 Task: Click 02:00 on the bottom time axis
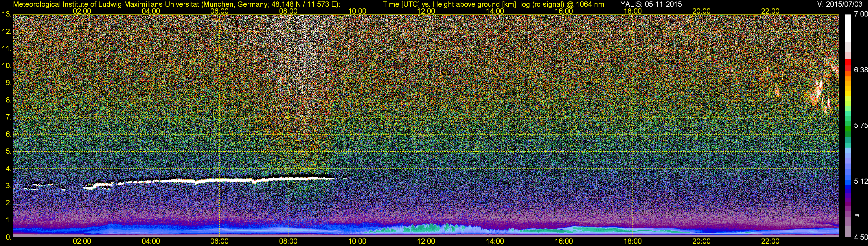82,242
